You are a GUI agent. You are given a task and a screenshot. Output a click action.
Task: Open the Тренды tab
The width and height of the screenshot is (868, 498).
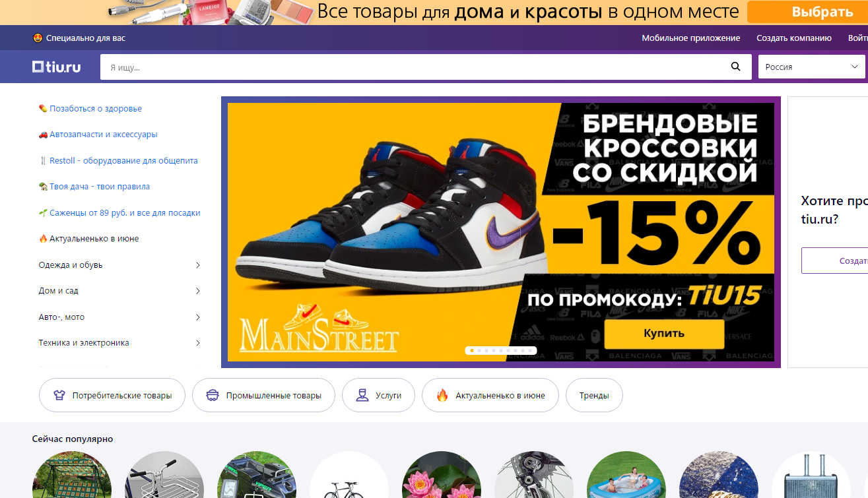click(594, 395)
